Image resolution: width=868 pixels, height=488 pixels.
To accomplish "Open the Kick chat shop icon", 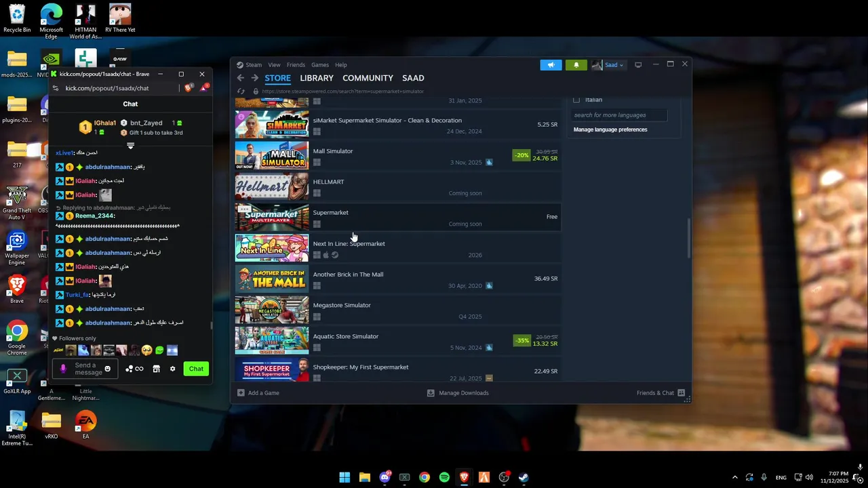I will coord(156,369).
